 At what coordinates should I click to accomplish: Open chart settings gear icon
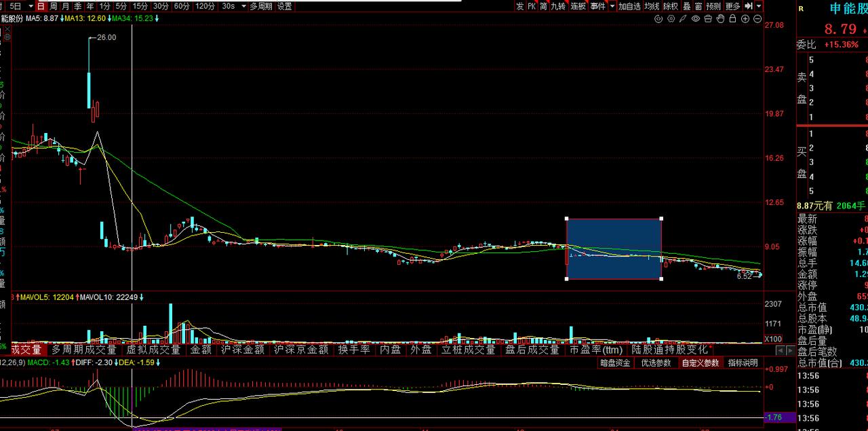pos(671,18)
